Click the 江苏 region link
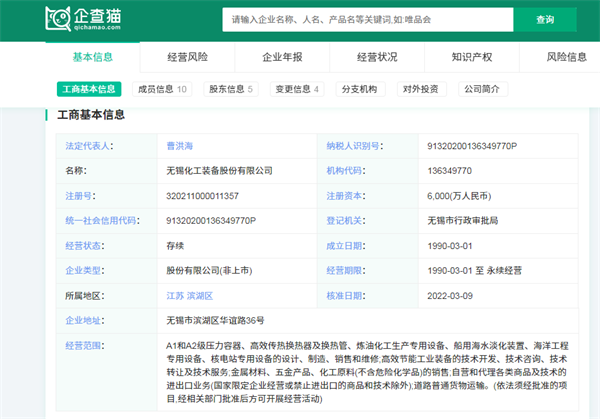Screen dimensions: 600x419 174,296
